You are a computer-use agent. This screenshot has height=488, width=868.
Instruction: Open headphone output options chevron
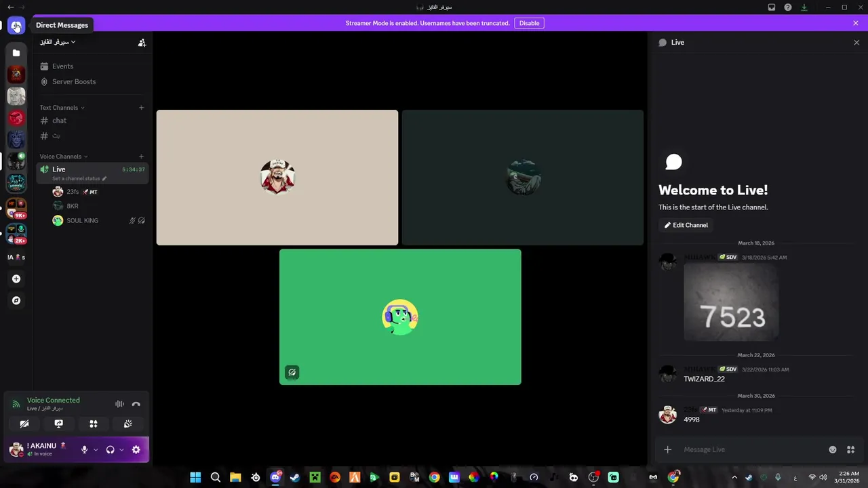(x=122, y=449)
